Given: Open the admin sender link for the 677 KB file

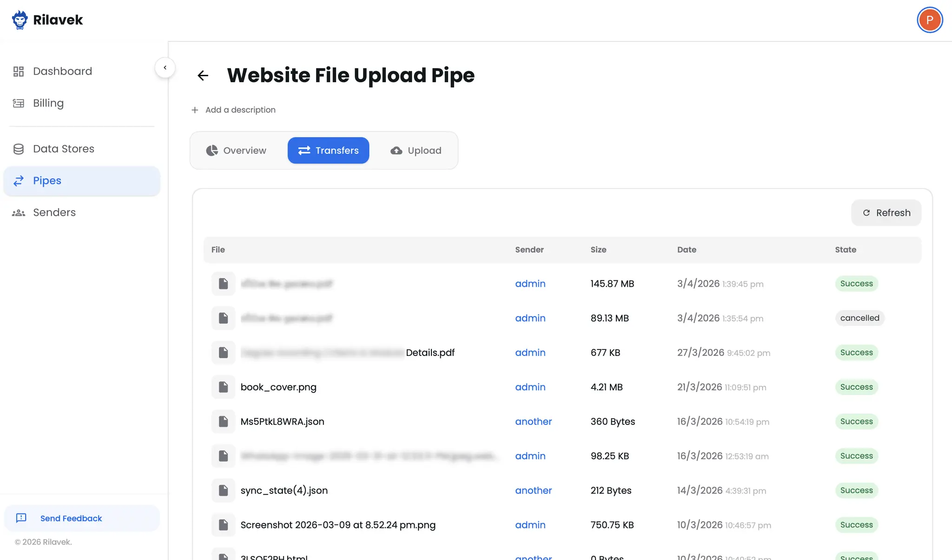Looking at the screenshot, I should (x=530, y=353).
